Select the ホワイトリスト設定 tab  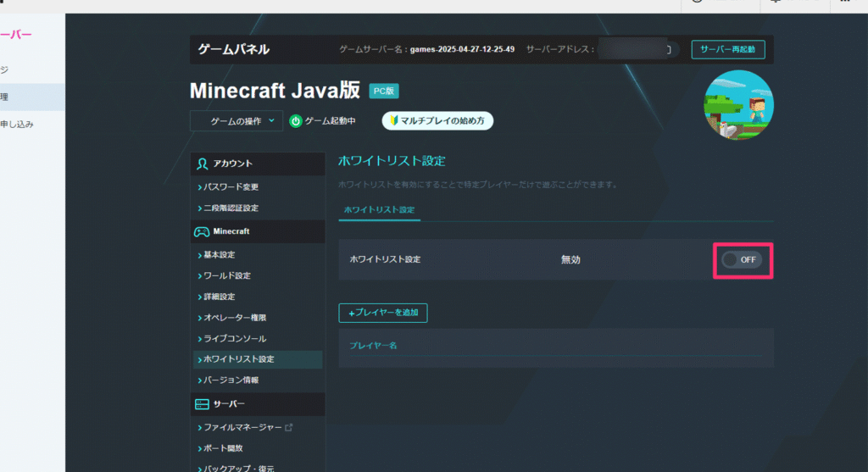[379, 210]
